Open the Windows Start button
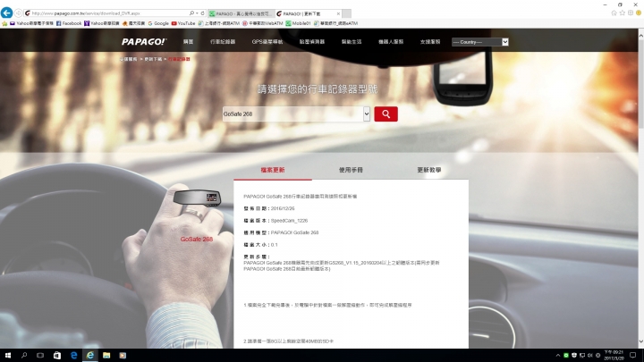644x362 pixels. click(x=8, y=355)
